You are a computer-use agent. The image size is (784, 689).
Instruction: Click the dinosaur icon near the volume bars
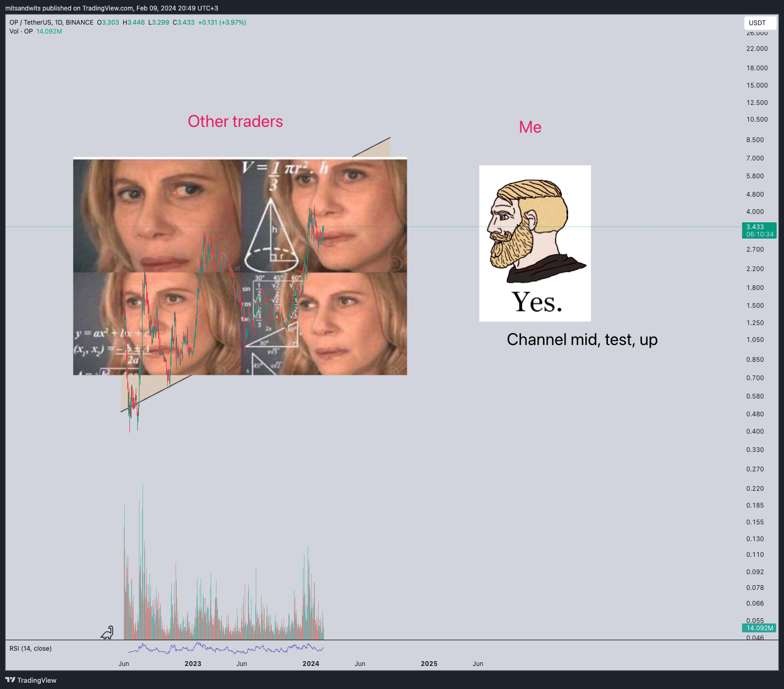(x=107, y=632)
